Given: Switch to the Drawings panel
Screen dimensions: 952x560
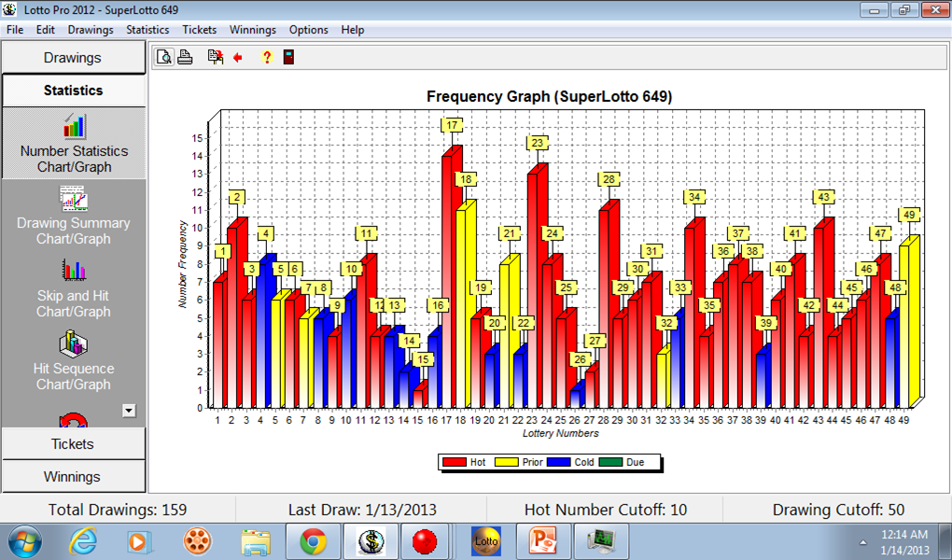Looking at the screenshot, I should click(73, 58).
